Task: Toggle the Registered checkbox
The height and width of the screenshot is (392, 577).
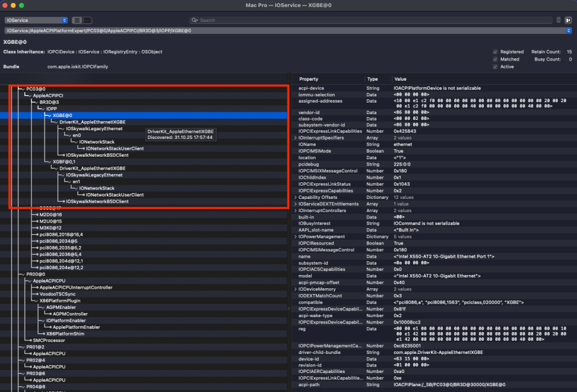Action: (495, 52)
